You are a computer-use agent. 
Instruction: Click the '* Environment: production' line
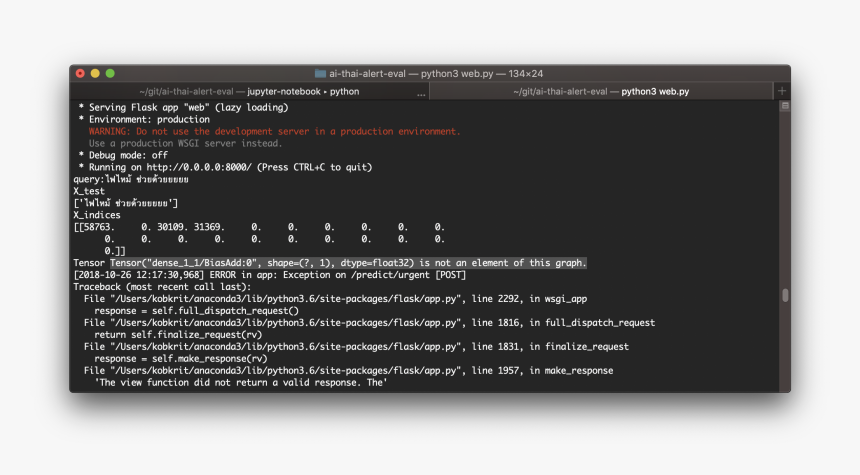pyautogui.click(x=144, y=120)
